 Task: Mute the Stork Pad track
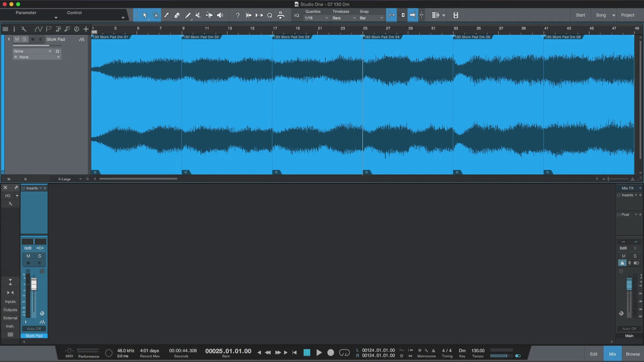(x=17, y=39)
